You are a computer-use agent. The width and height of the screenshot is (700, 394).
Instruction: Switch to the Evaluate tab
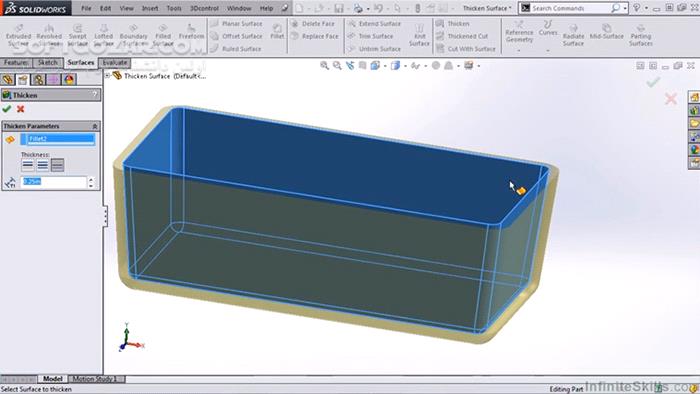click(x=115, y=62)
